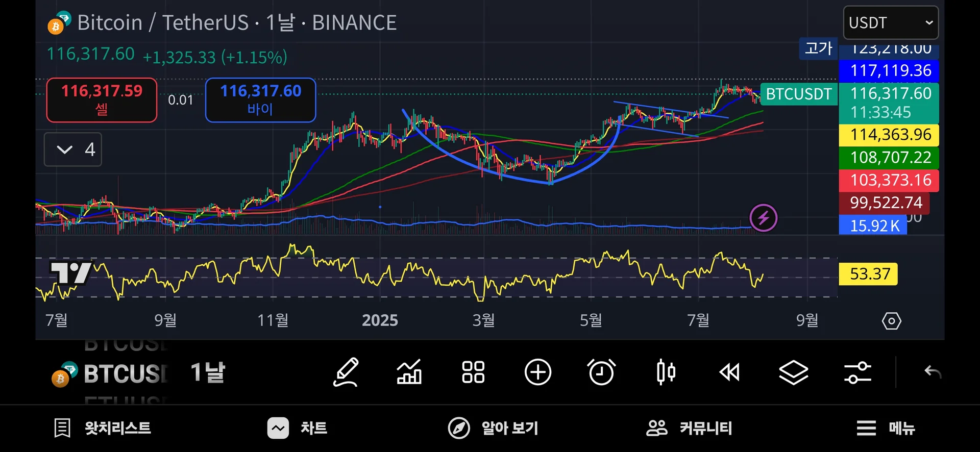Open the four-square layout grid icon
Viewport: 980px width, 452px height.
473,372
